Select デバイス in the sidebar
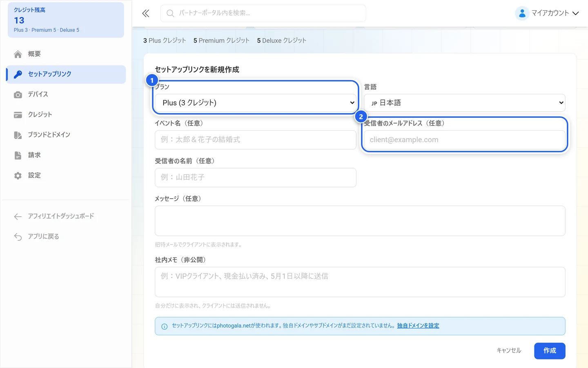Image resolution: width=588 pixels, height=368 pixels. (66, 94)
